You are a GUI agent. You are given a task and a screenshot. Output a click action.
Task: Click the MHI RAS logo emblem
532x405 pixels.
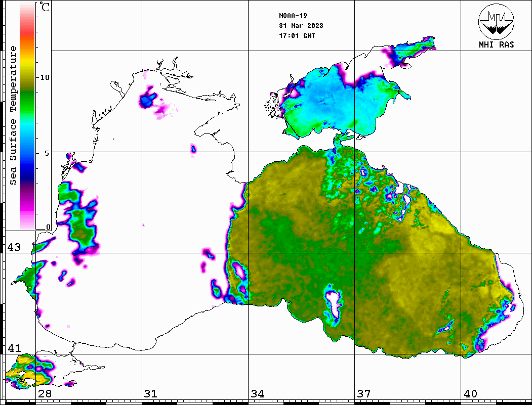496,21
